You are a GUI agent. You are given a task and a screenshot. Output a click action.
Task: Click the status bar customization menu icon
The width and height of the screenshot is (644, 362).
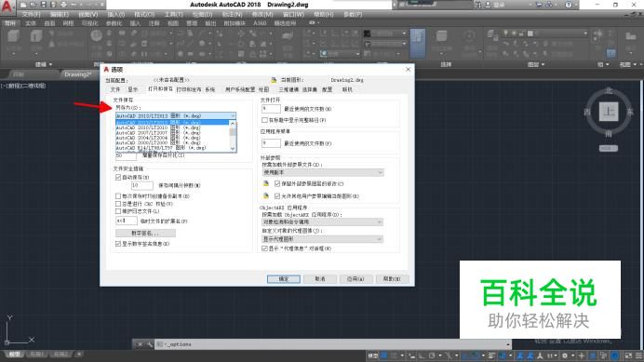coord(638,355)
